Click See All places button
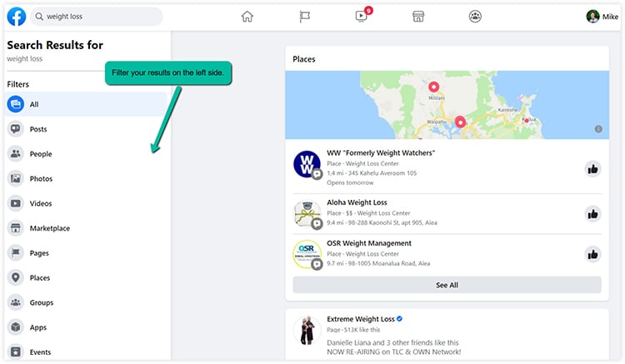 click(x=447, y=285)
